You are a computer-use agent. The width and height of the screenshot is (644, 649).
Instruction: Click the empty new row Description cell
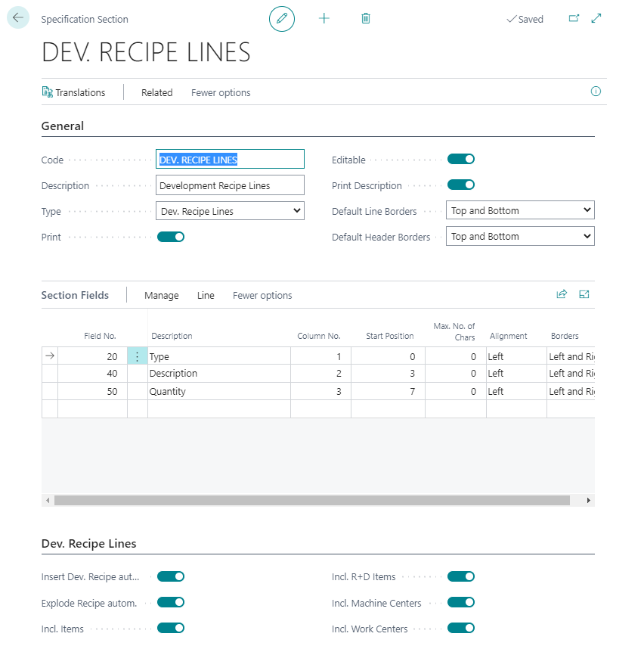[219, 409]
